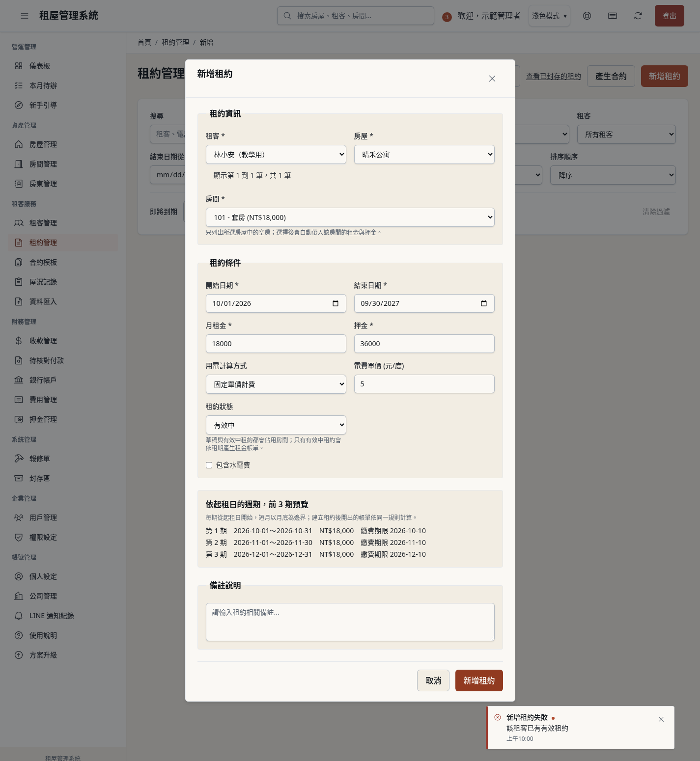Click the 產生合約 button
This screenshot has width=700, height=761.
(611, 76)
